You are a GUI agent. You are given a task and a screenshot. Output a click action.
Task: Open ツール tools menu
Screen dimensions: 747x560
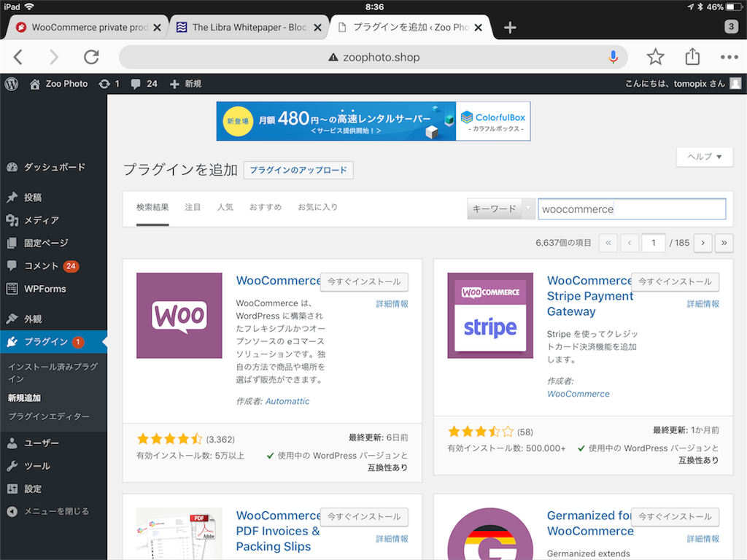[x=53, y=466]
